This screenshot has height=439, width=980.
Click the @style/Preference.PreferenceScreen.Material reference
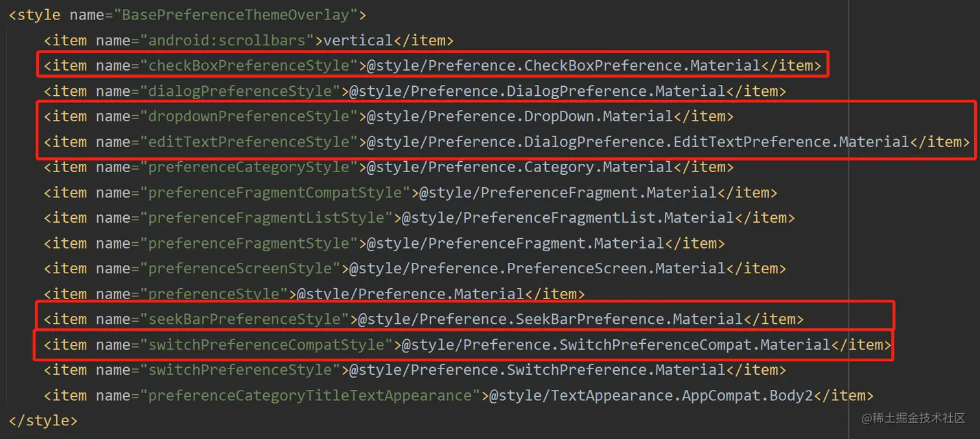click(x=537, y=269)
